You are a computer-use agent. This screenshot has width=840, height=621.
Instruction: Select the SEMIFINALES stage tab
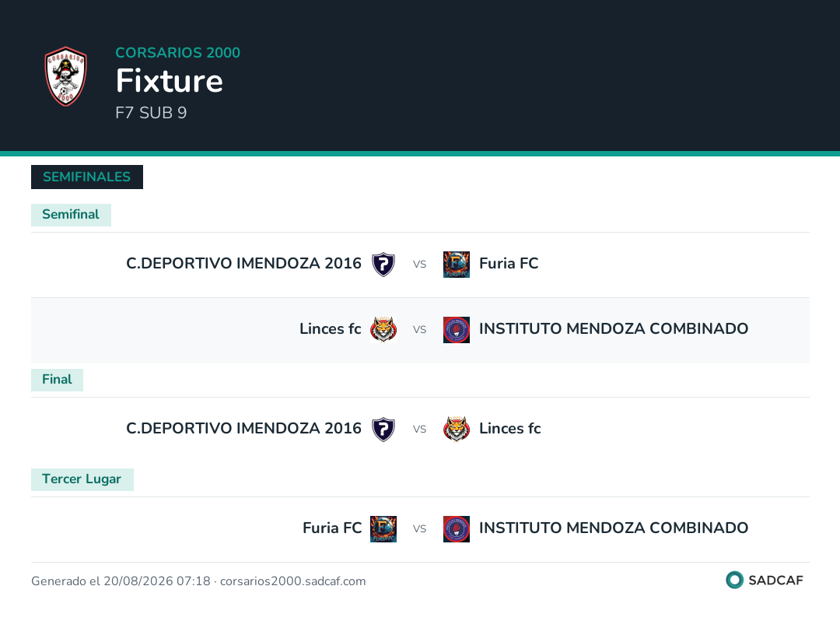(87, 177)
